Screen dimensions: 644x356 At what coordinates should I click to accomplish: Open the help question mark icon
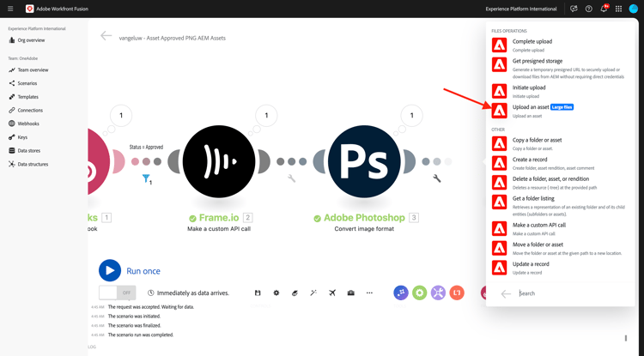click(588, 9)
